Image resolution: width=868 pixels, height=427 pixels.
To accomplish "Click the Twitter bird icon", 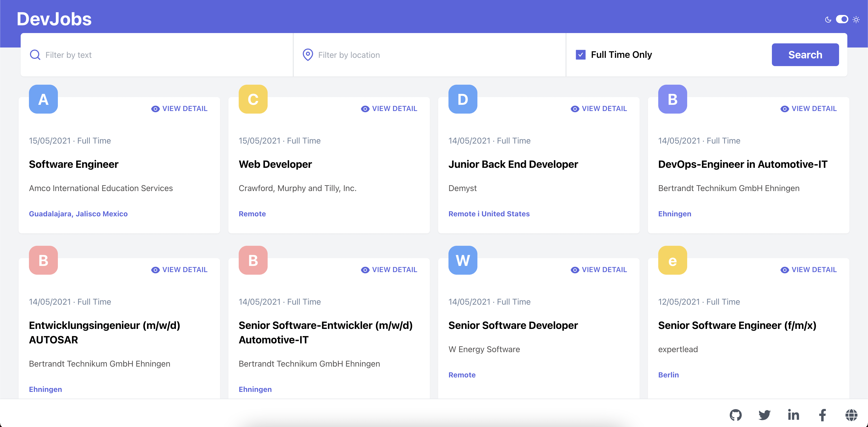I will pos(764,415).
